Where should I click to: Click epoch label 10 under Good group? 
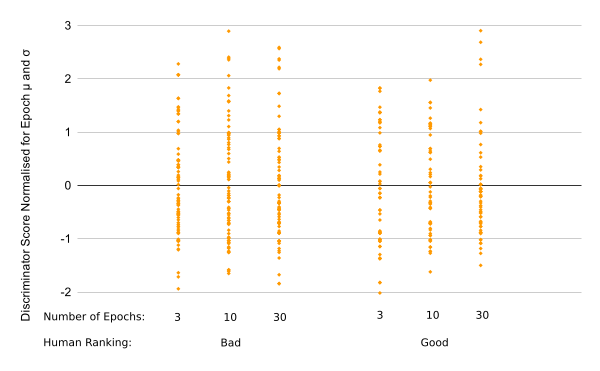click(x=432, y=315)
